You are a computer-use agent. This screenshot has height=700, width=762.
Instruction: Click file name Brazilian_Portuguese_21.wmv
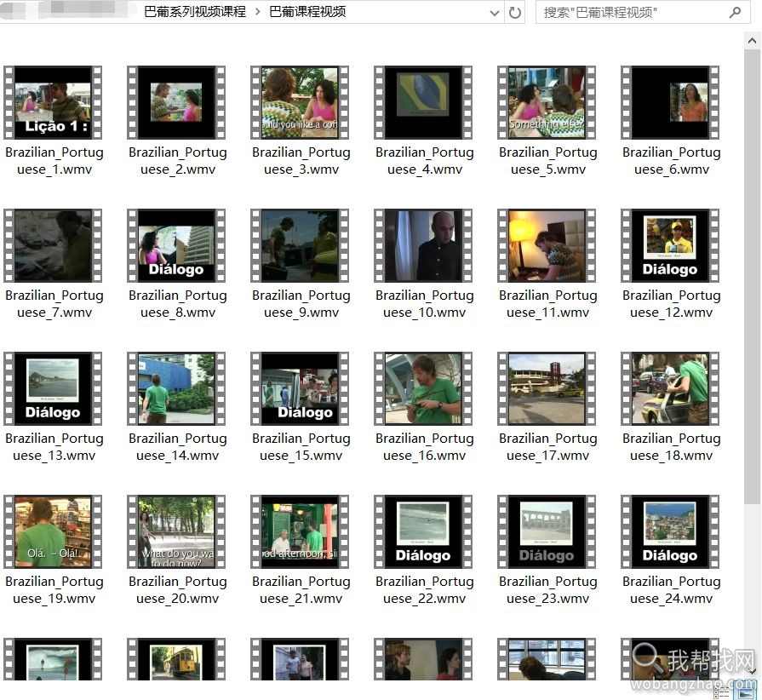click(301, 589)
